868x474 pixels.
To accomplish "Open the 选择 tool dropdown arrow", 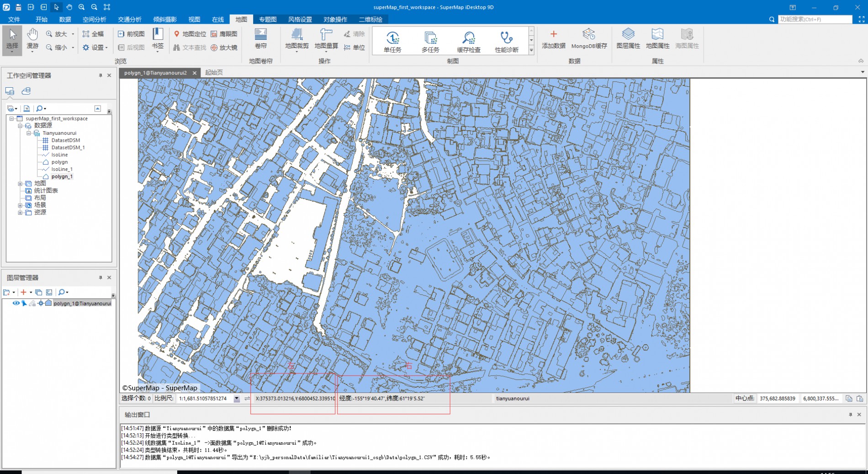I will click(12, 52).
